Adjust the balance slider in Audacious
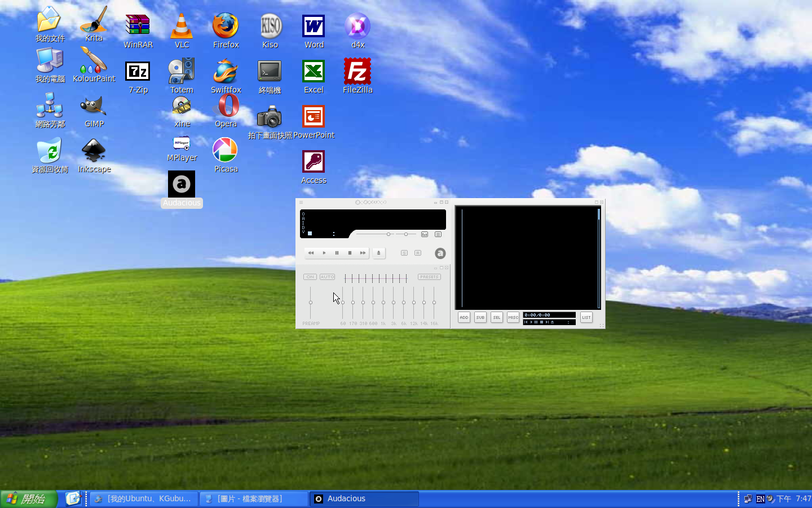The height and width of the screenshot is (508, 812). [x=405, y=234]
